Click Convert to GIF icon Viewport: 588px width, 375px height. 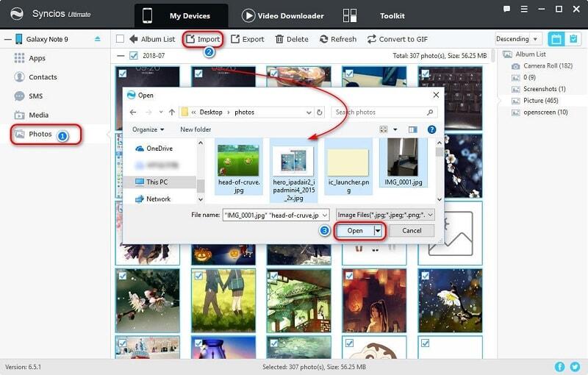(x=372, y=39)
